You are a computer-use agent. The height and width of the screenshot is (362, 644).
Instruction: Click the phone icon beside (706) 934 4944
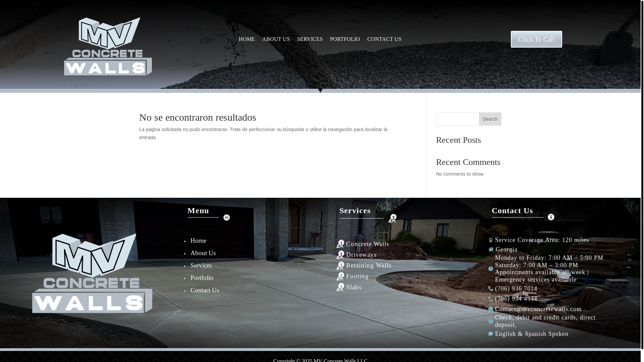click(x=491, y=299)
